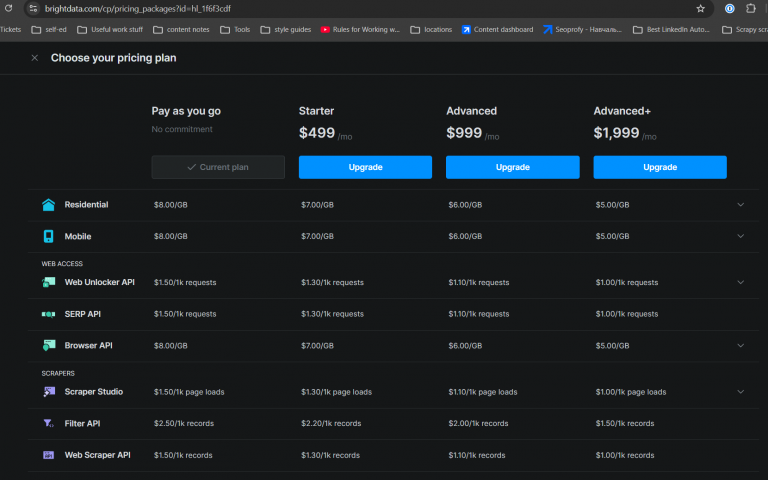
Task: Click the Mobile row label
Action: tap(78, 236)
